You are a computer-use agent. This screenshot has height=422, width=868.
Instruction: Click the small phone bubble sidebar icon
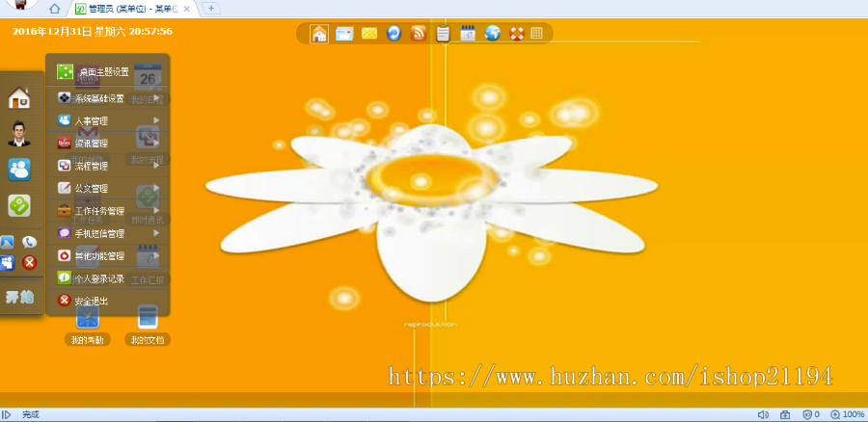click(29, 242)
